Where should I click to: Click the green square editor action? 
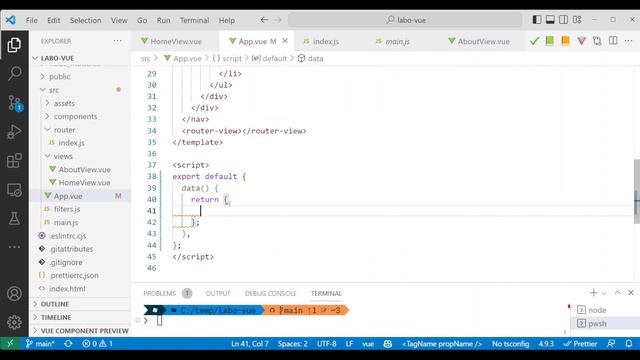pyautogui.click(x=550, y=41)
